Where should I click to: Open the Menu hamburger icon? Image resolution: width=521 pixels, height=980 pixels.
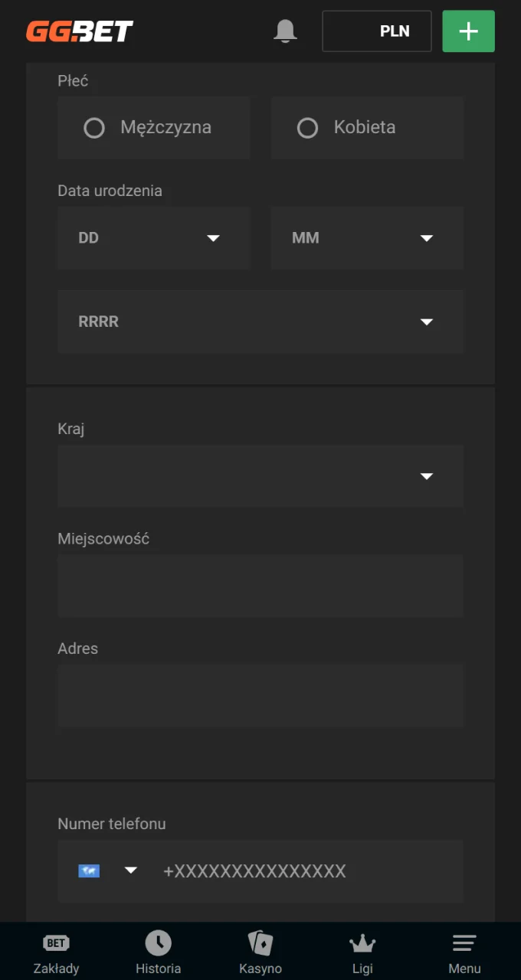464,943
